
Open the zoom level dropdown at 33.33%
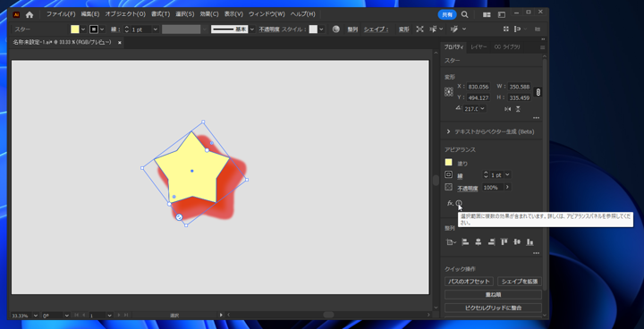click(35, 316)
